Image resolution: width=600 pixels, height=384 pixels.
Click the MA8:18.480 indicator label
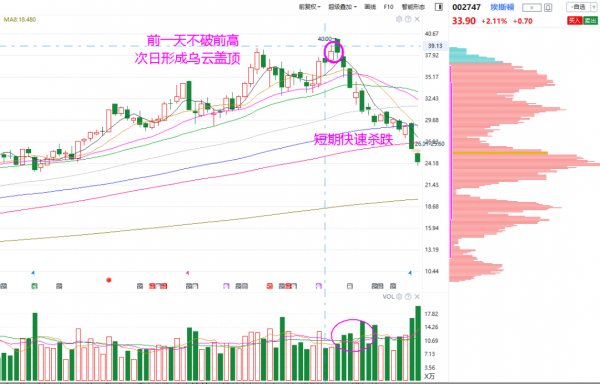coord(20,20)
